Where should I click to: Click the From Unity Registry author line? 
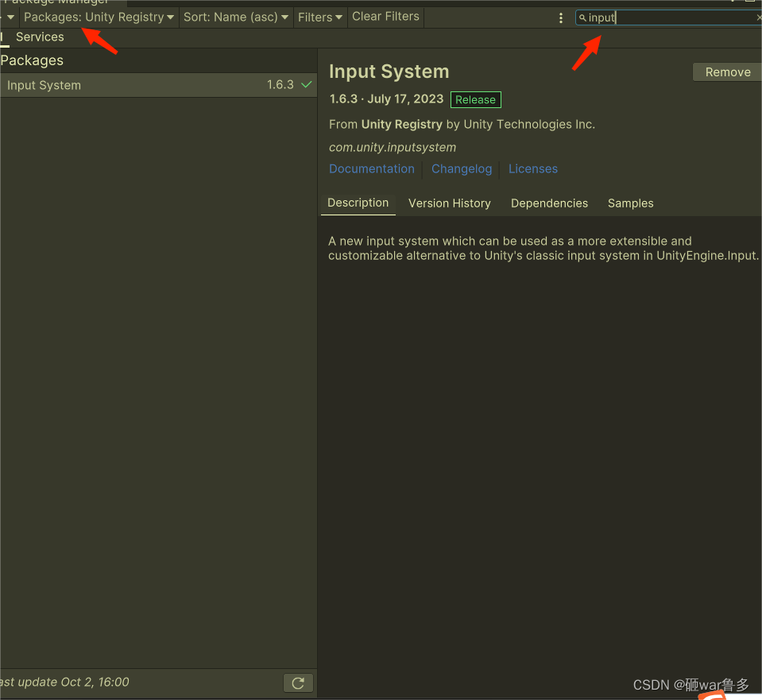462,125
